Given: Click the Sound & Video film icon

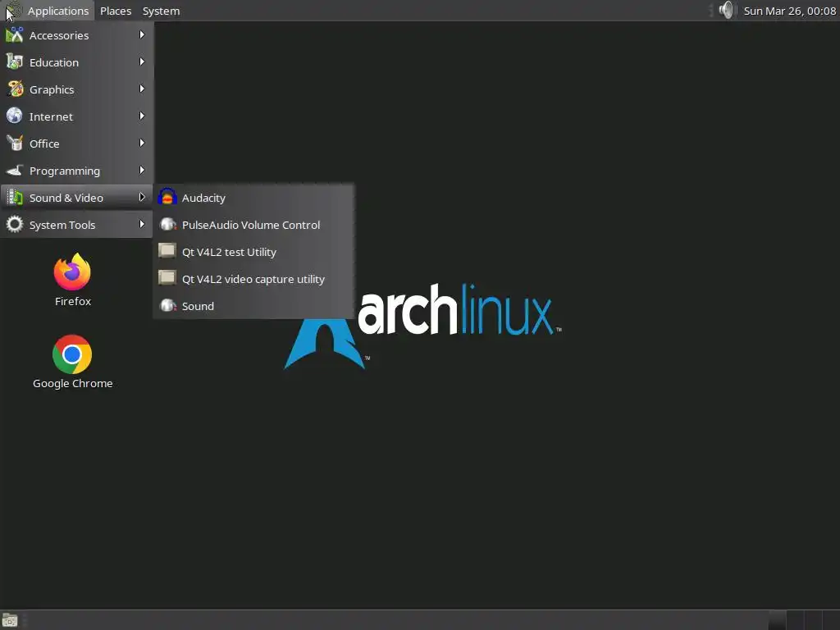Looking at the screenshot, I should coord(15,198).
